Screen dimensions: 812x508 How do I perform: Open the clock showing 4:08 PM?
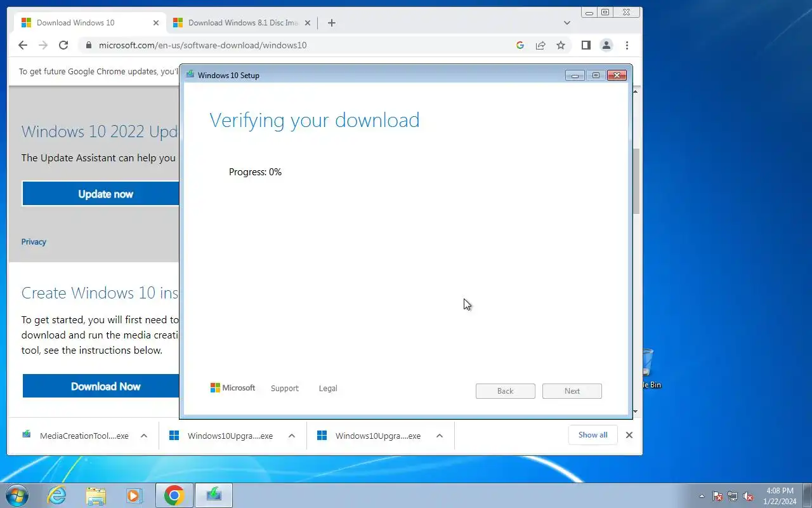tap(780, 496)
